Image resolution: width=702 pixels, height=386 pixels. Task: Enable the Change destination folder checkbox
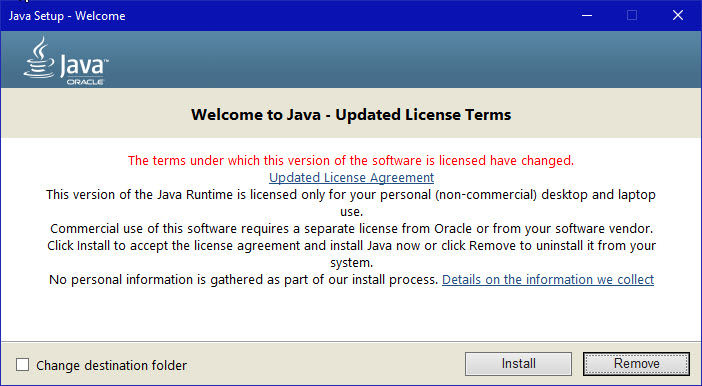click(x=22, y=365)
